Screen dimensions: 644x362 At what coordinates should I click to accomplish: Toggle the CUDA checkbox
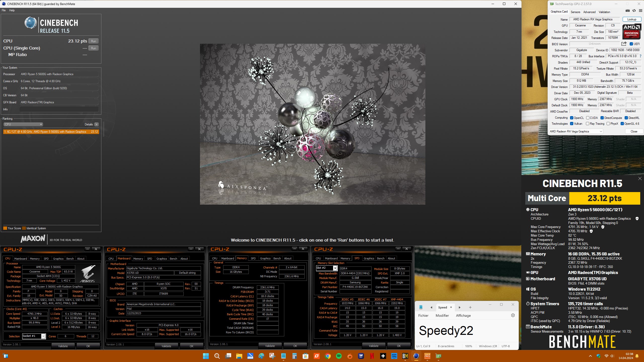588,118
